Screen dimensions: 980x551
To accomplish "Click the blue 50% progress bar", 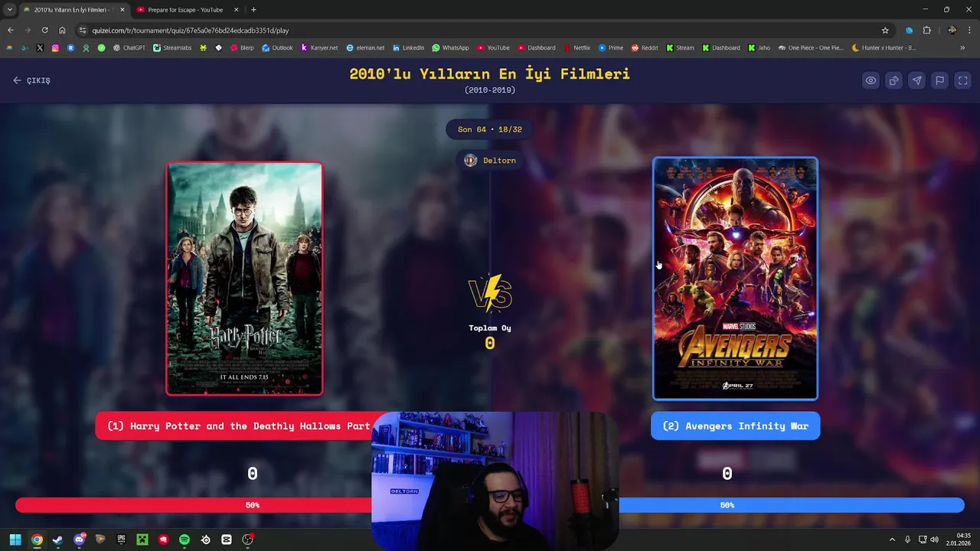I will click(792, 505).
